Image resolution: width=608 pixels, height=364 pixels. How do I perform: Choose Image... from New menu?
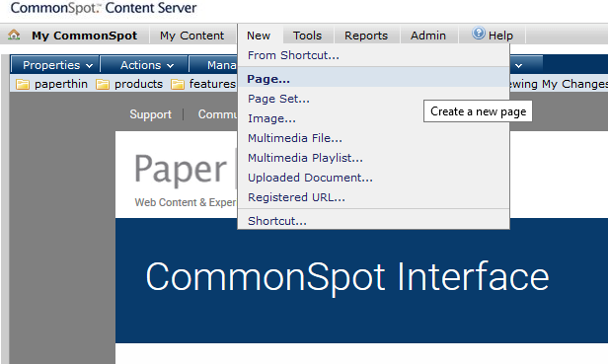coord(373,118)
